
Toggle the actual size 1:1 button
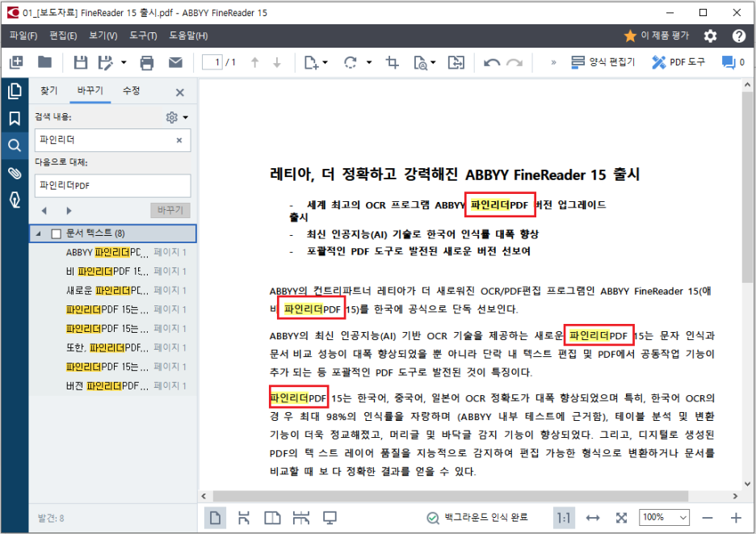click(x=563, y=518)
